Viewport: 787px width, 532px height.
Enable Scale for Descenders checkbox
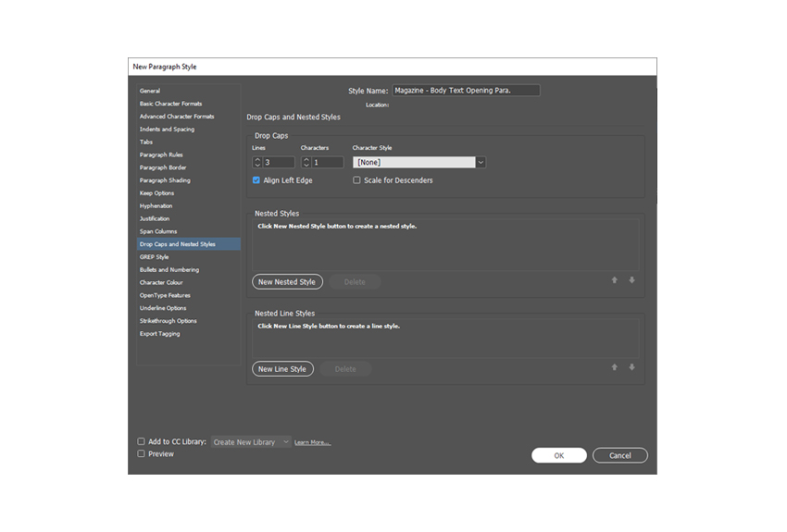[x=356, y=180]
